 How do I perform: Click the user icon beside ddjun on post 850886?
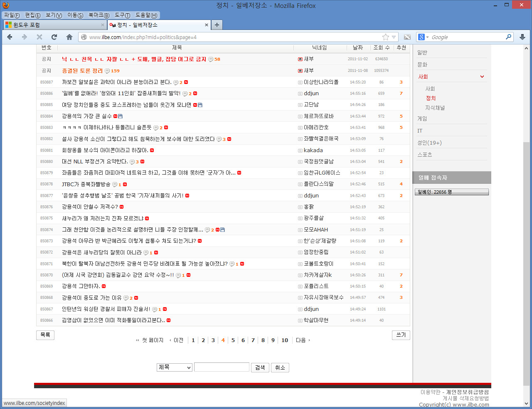tap(300, 94)
